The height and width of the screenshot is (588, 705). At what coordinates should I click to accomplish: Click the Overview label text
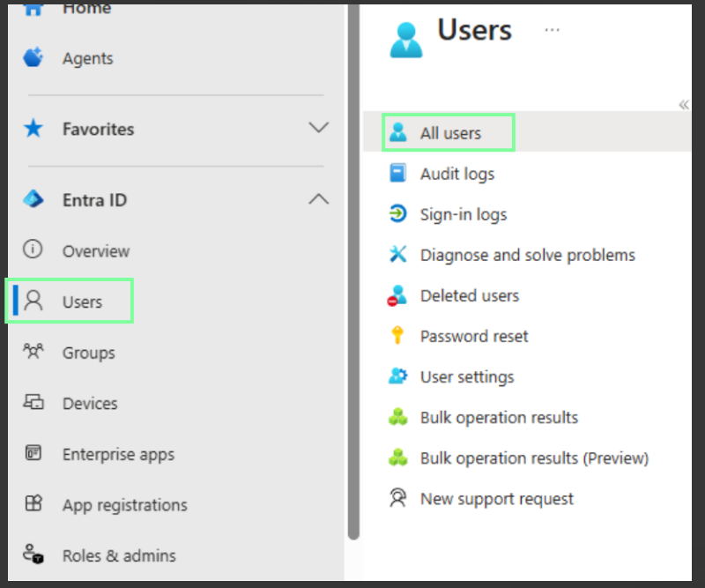(96, 251)
